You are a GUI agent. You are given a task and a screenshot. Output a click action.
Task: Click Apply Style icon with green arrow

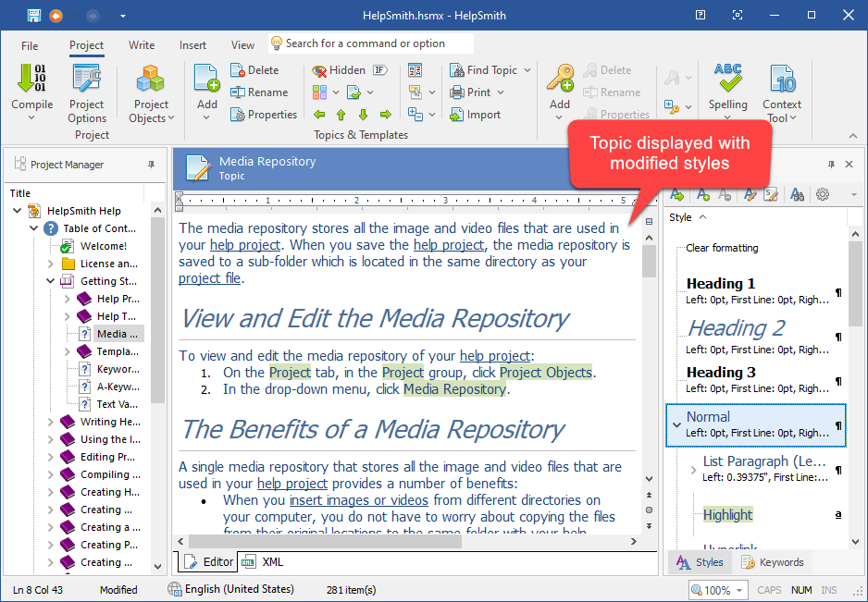click(x=676, y=194)
